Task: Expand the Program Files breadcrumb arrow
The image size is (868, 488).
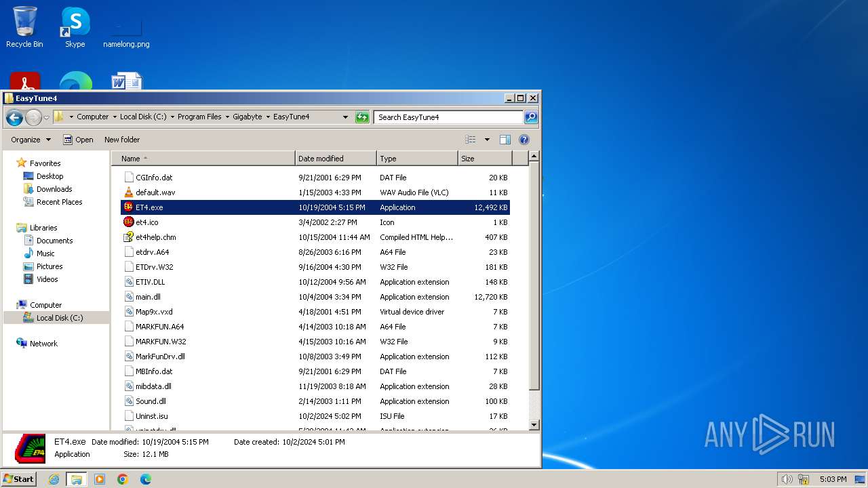Action: pyautogui.click(x=227, y=117)
